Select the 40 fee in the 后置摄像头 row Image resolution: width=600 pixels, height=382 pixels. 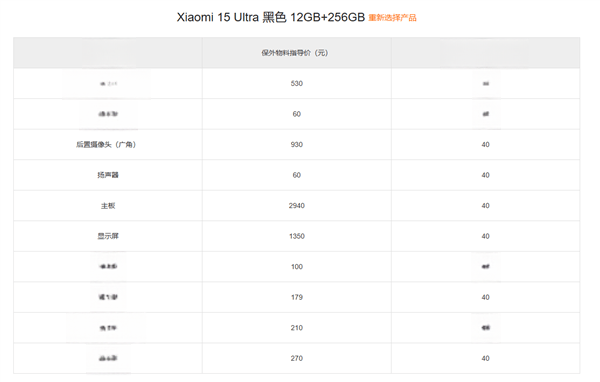coord(486,145)
